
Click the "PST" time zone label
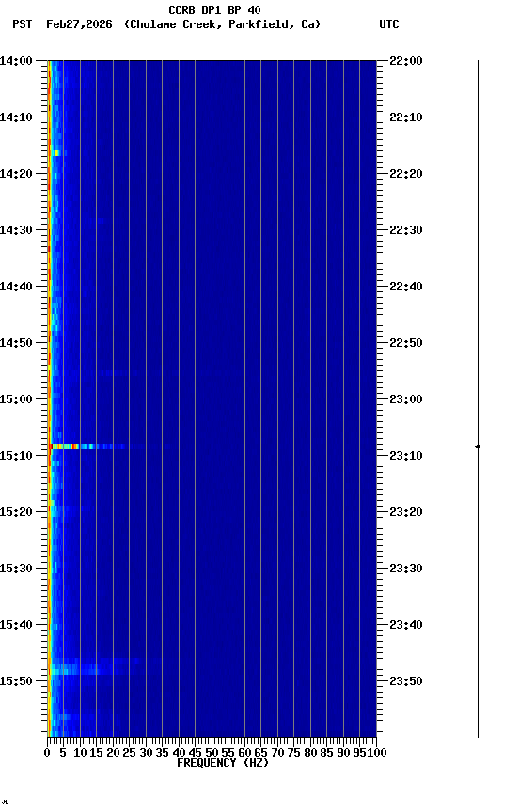point(23,24)
